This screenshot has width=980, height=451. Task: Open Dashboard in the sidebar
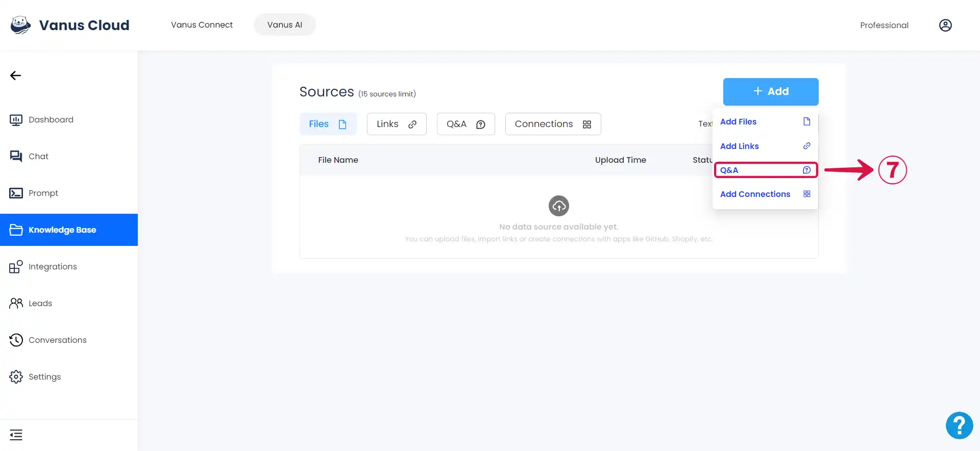click(x=69, y=120)
